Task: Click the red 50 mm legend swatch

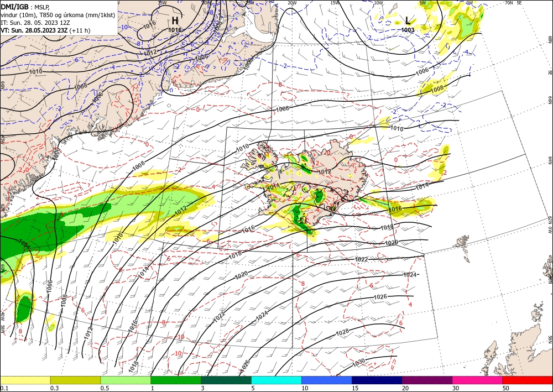Action: click(528, 380)
